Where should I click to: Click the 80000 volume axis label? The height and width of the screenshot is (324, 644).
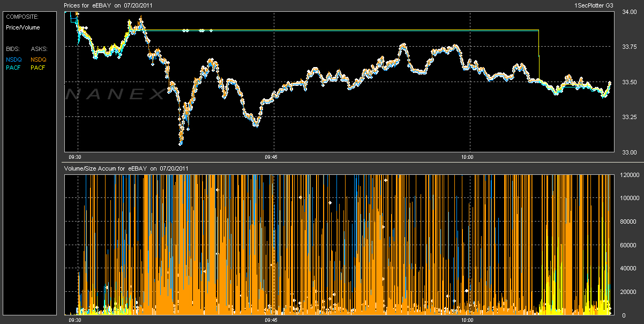coord(628,222)
